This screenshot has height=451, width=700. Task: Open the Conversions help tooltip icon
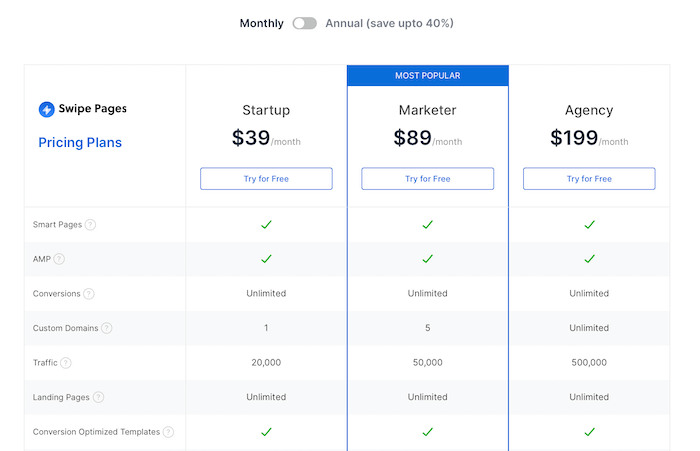tap(89, 294)
